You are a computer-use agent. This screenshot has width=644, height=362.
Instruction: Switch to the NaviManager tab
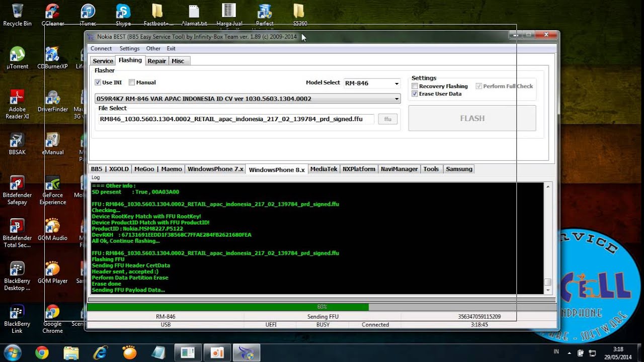point(399,169)
